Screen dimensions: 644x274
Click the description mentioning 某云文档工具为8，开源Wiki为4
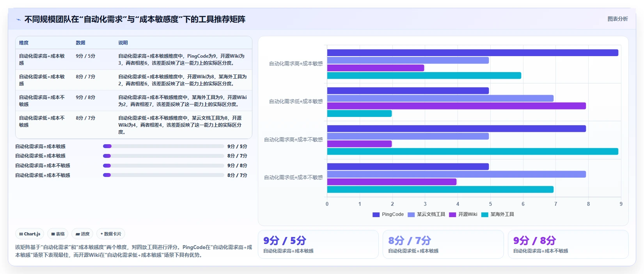[x=180, y=125]
